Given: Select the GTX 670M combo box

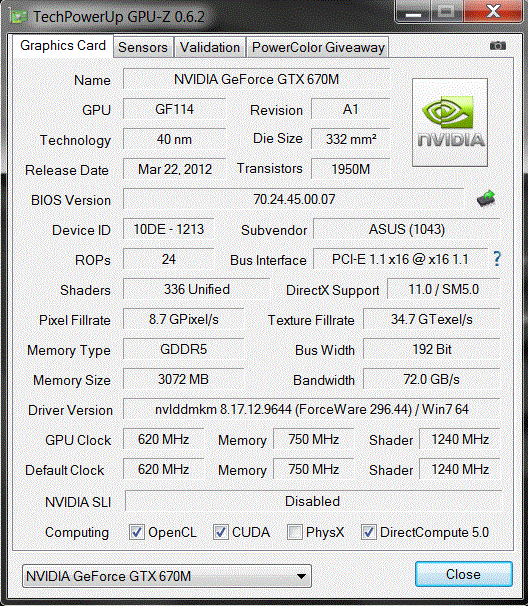Looking at the screenshot, I should tap(167, 576).
